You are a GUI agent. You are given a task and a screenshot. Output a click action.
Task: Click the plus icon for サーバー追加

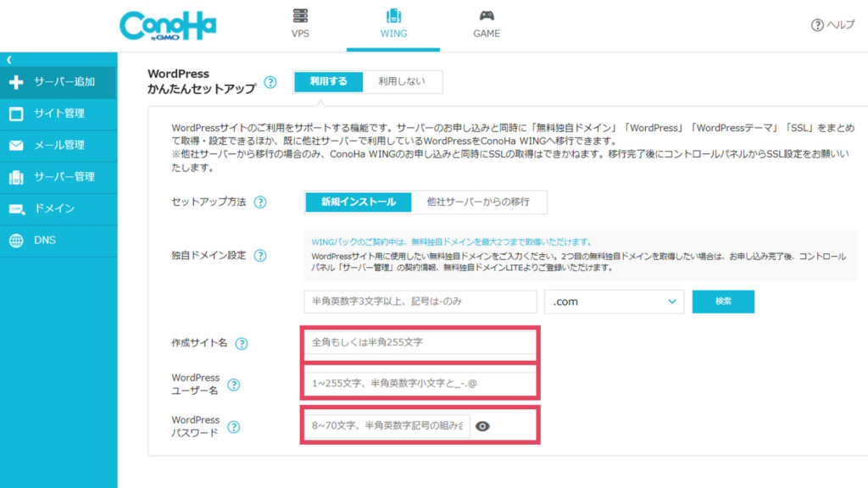pos(16,82)
